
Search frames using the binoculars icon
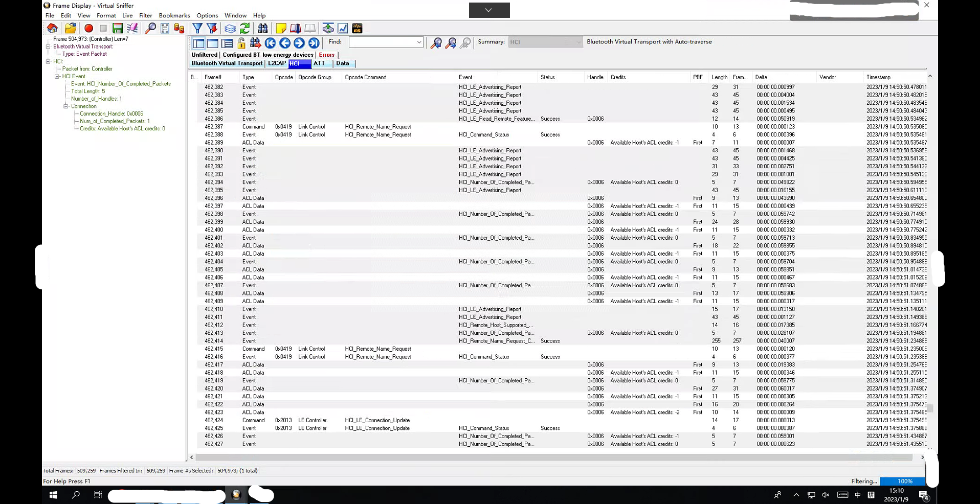263,28
